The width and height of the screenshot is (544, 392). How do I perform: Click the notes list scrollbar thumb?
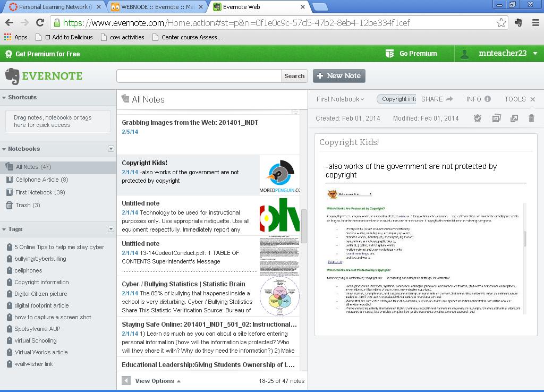303,226
